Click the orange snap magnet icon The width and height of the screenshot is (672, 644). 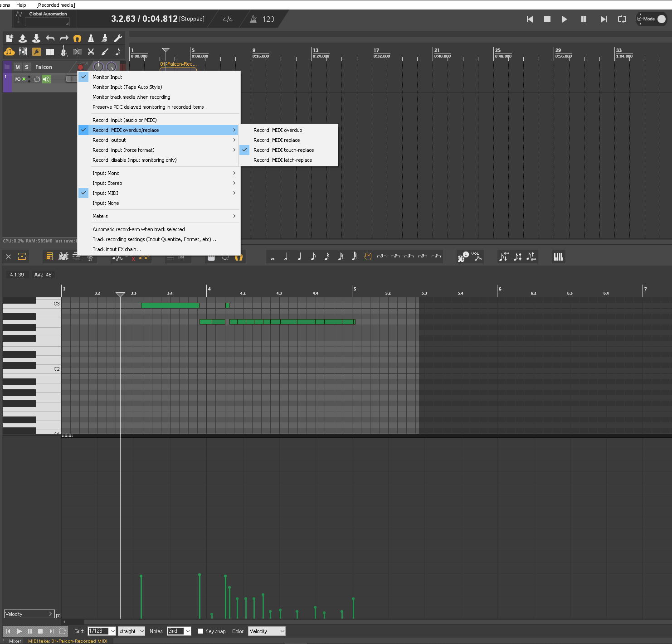pyautogui.click(x=77, y=39)
